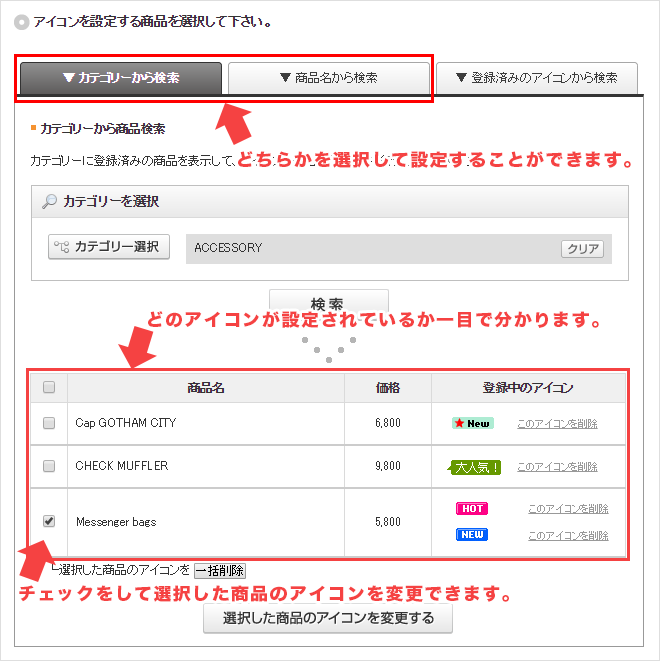Click CHECK MUFFLER product name
660x661 pixels.
(x=122, y=466)
